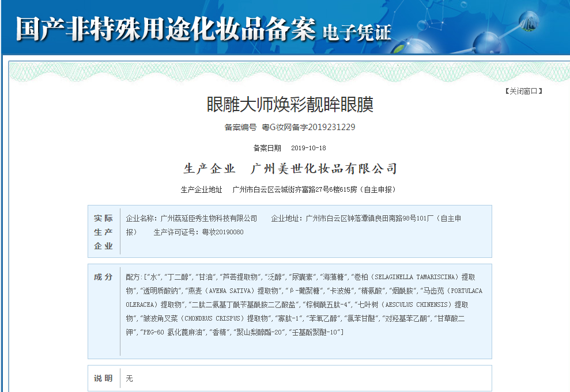570x392 pixels.
Task: Click the filing date 2019-10-18
Action: click(x=308, y=148)
